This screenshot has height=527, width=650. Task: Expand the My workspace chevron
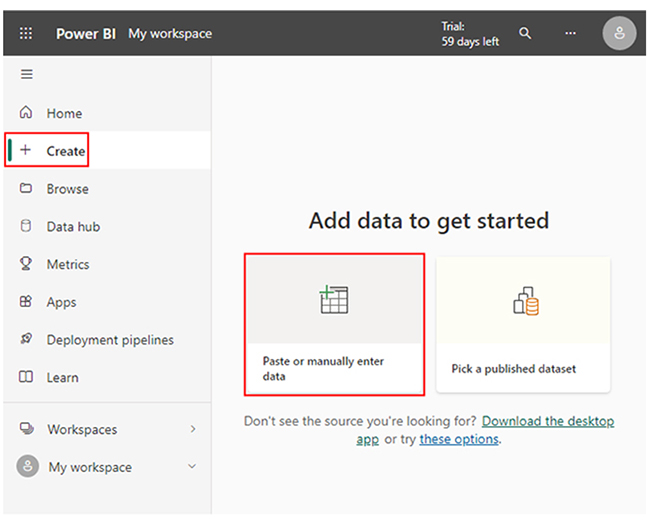pyautogui.click(x=192, y=466)
